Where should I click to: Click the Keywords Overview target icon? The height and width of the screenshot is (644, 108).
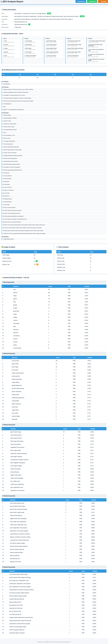click(x=2, y=34)
